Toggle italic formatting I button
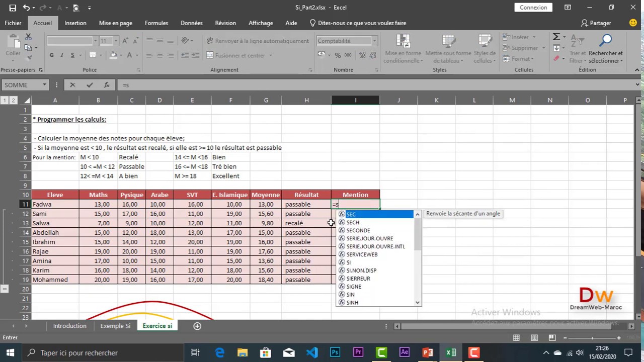Screen dimensions: 644x362 (62, 55)
